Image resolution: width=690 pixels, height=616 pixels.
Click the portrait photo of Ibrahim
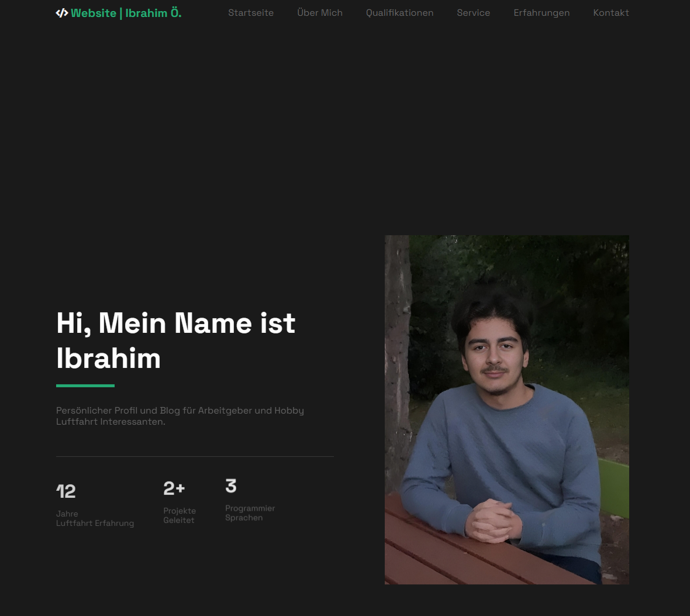pyautogui.click(x=506, y=409)
